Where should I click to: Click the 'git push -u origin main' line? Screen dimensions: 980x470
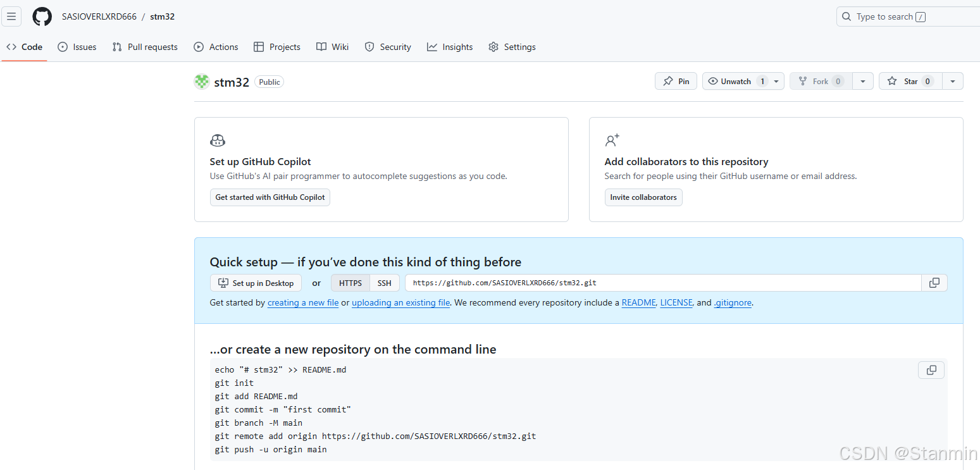point(271,449)
